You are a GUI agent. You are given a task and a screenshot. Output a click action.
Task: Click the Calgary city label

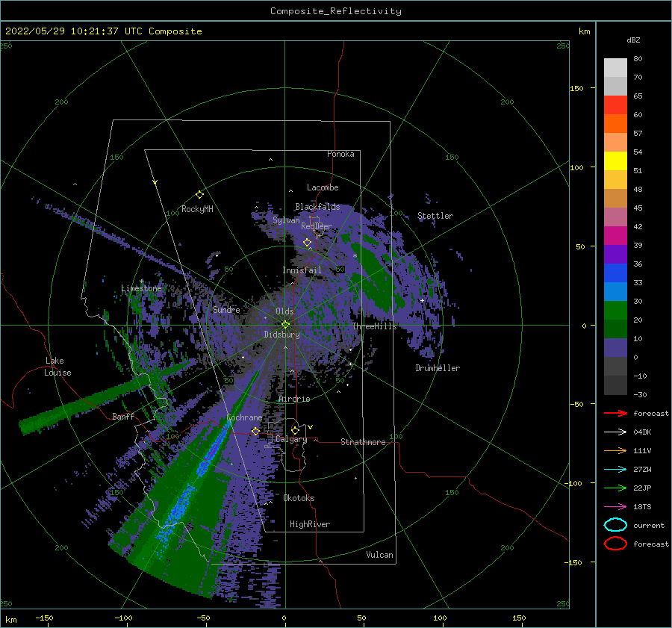tap(291, 439)
